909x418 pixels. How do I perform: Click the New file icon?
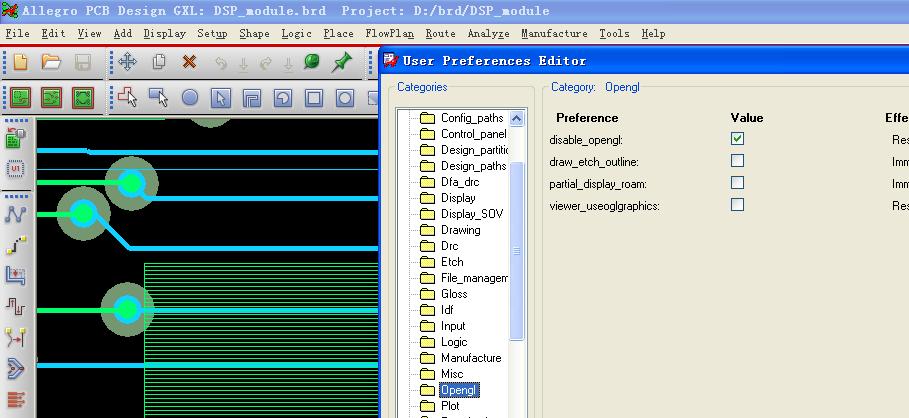[x=20, y=62]
